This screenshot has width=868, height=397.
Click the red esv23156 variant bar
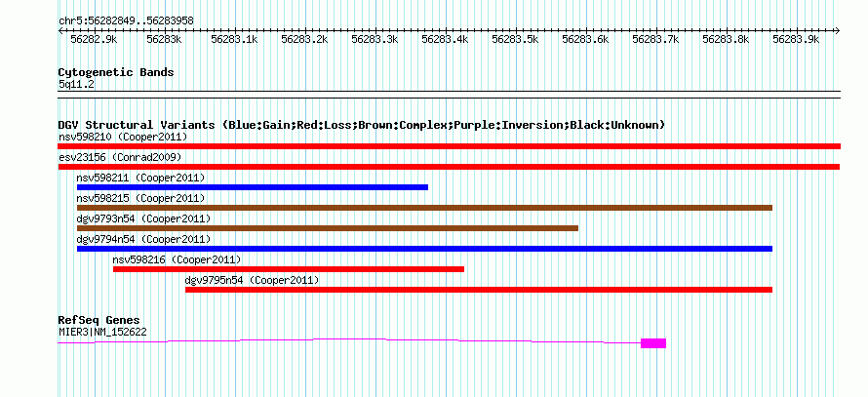click(x=449, y=167)
